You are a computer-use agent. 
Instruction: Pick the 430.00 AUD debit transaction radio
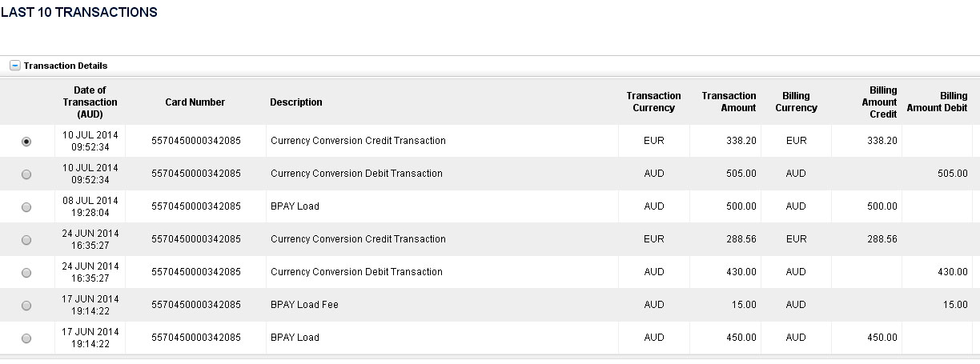[x=26, y=272]
